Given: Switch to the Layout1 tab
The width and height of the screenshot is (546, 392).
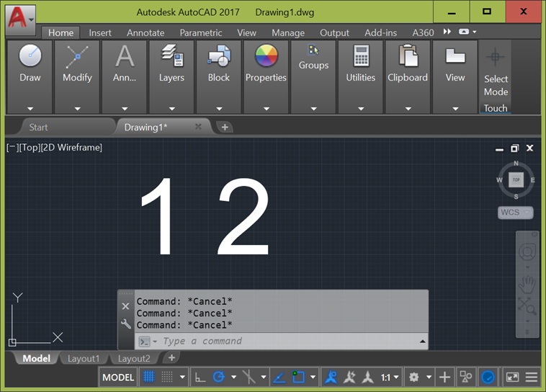Looking at the screenshot, I should (x=84, y=358).
